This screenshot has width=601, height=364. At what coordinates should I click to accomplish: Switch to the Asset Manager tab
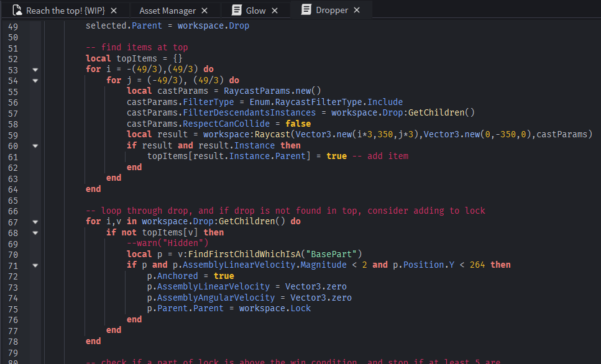167,11
